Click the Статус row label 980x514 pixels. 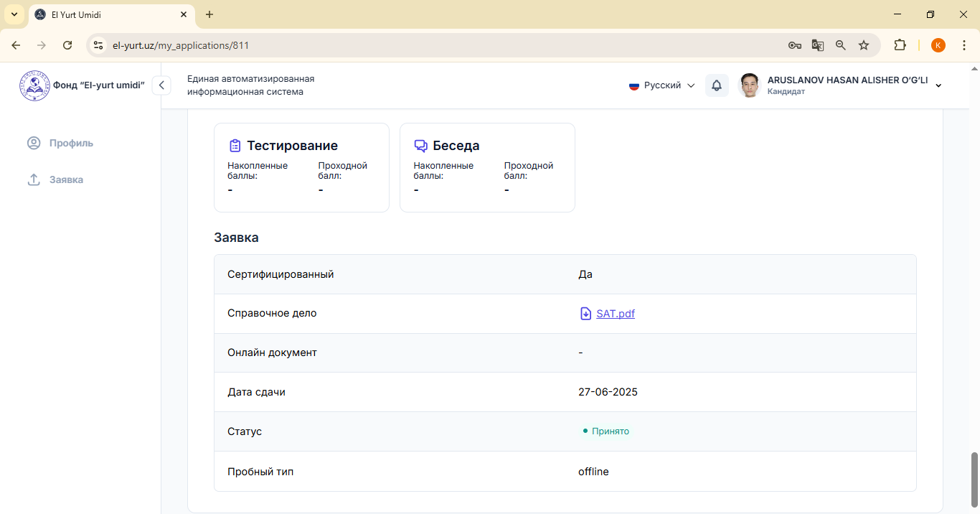[x=245, y=431]
